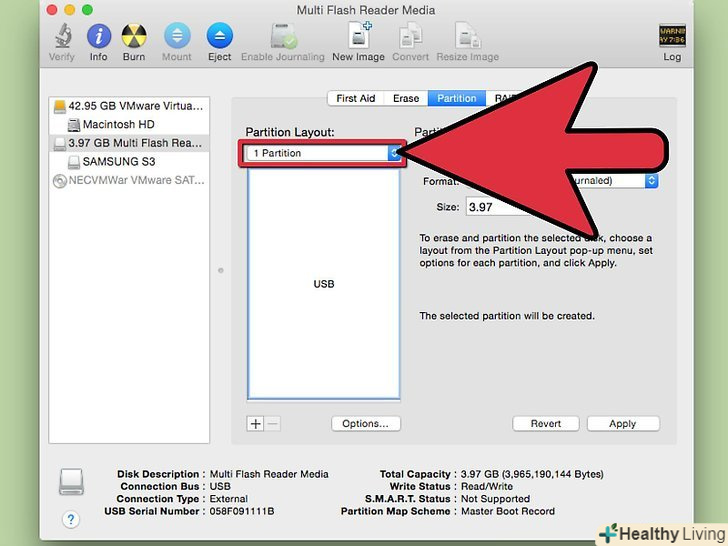Select the USB partition block
Image resolution: width=728 pixels, height=546 pixels.
(324, 284)
